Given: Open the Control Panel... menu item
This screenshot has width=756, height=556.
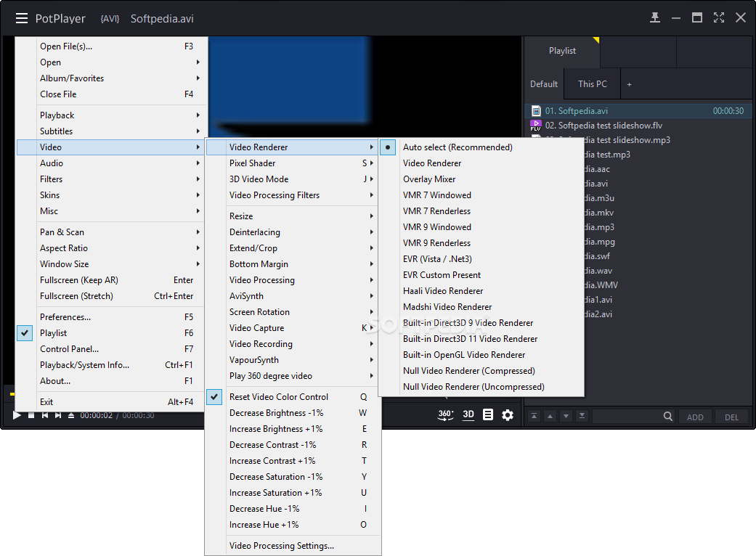Looking at the screenshot, I should tap(111, 349).
